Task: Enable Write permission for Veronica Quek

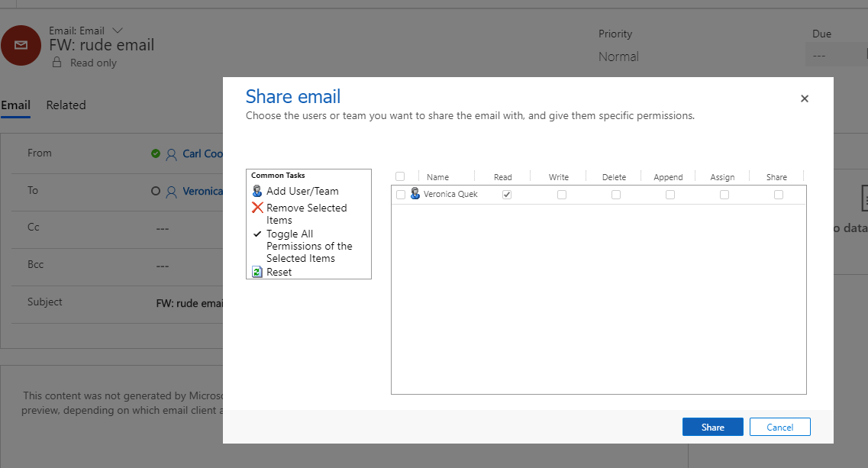Action: point(562,195)
